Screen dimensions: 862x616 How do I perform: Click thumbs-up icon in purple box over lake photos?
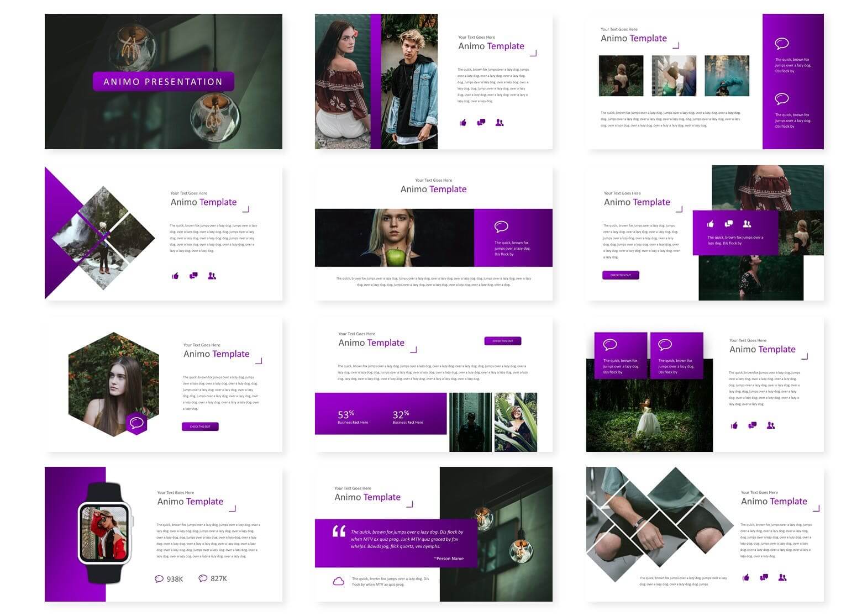[711, 224]
